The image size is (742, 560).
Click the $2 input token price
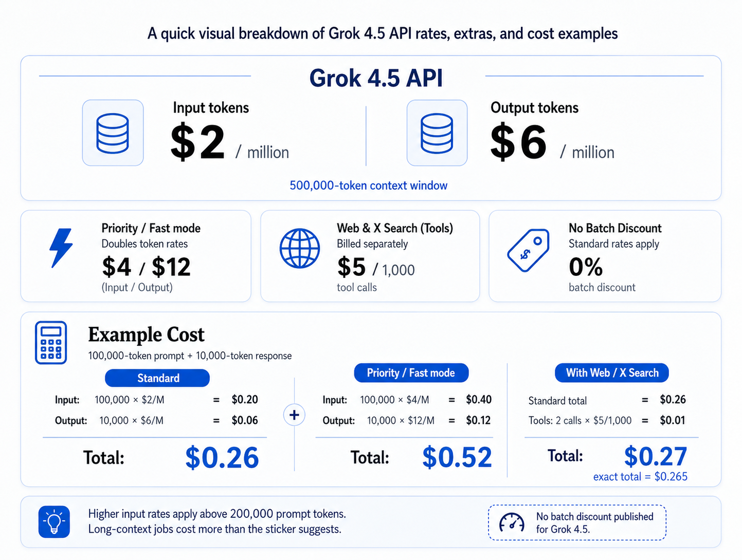(x=198, y=142)
